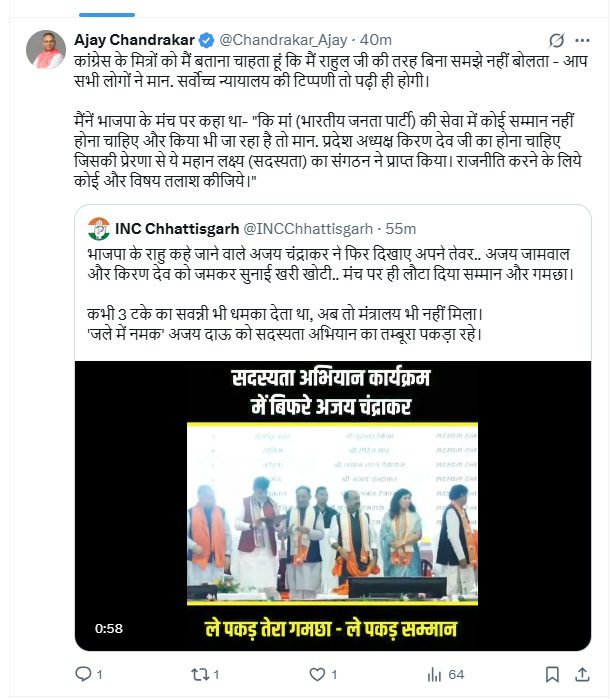
Task: Click the @INCChhattisgarh handle
Action: [308, 229]
